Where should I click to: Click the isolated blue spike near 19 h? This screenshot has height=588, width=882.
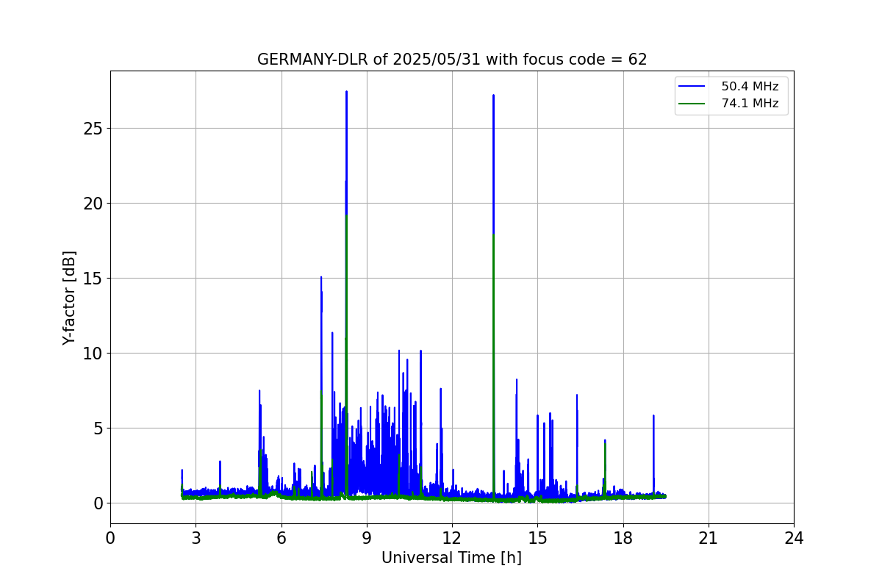click(x=653, y=417)
